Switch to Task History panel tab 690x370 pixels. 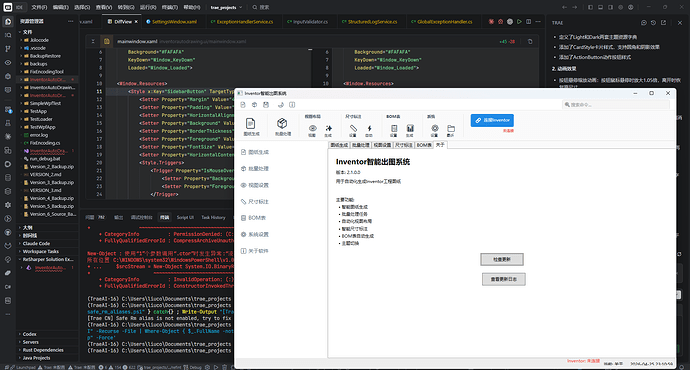pos(213,217)
